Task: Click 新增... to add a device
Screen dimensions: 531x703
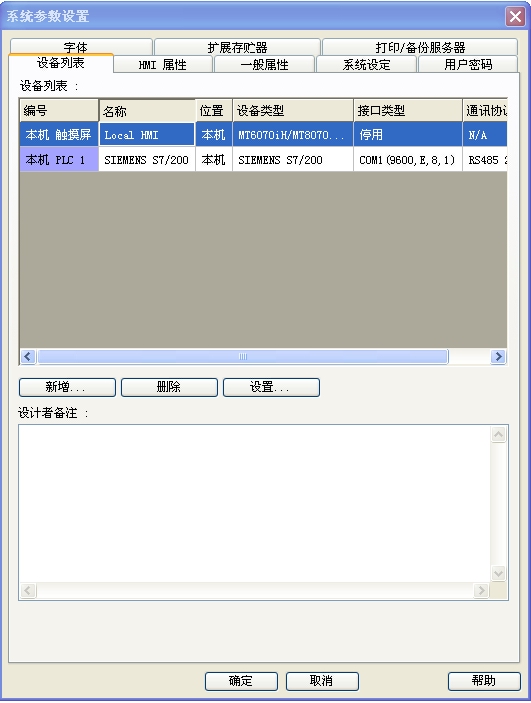Action: click(67, 387)
